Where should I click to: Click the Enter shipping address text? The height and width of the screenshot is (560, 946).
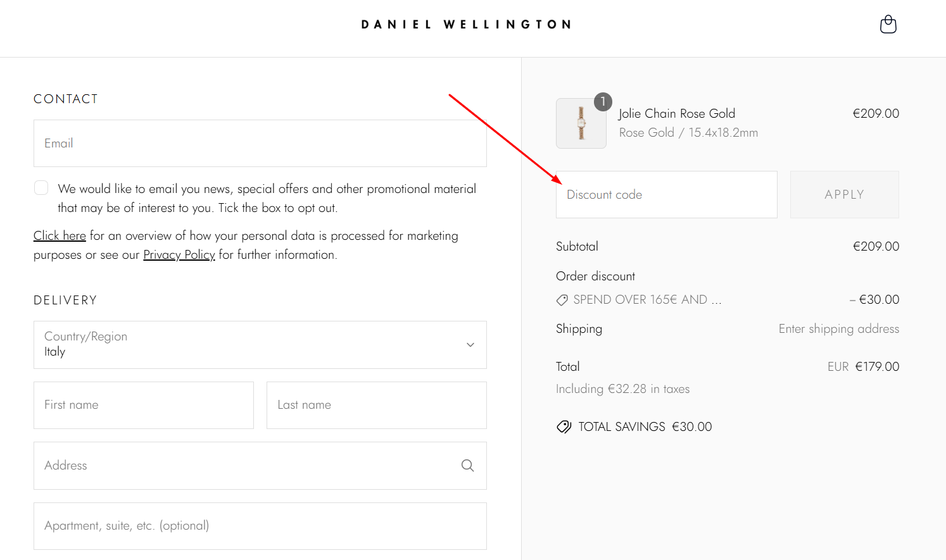pos(838,328)
